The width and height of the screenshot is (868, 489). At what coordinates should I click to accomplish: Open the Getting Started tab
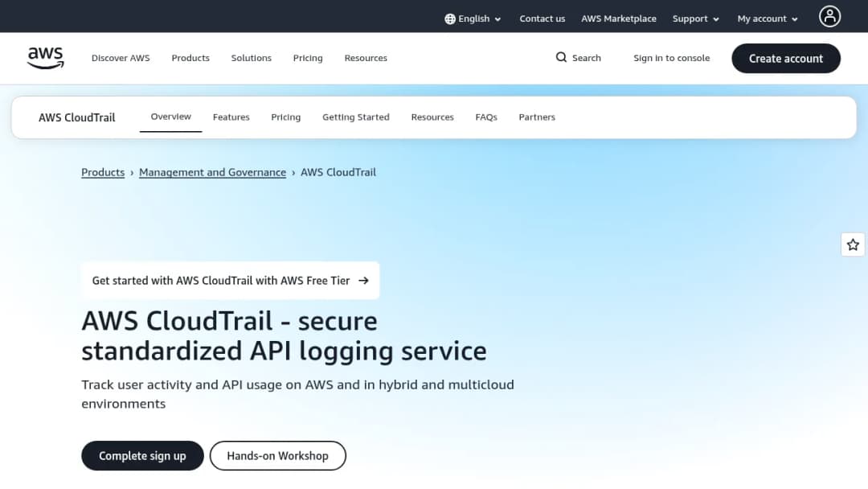click(x=356, y=117)
